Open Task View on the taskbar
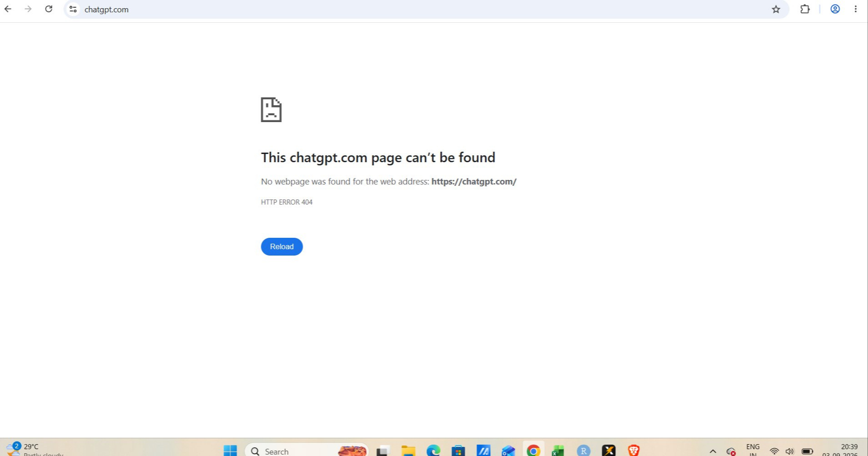The width and height of the screenshot is (868, 456). (383, 451)
